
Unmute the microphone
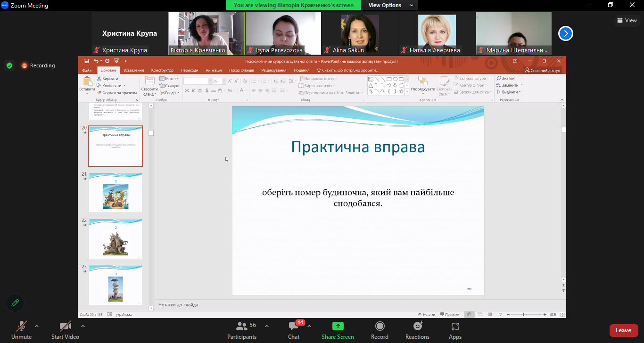(x=21, y=326)
